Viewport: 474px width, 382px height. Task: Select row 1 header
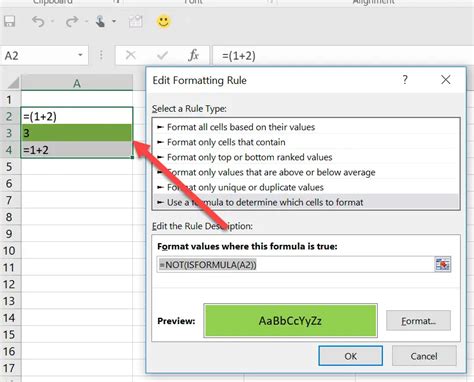[x=10, y=100]
